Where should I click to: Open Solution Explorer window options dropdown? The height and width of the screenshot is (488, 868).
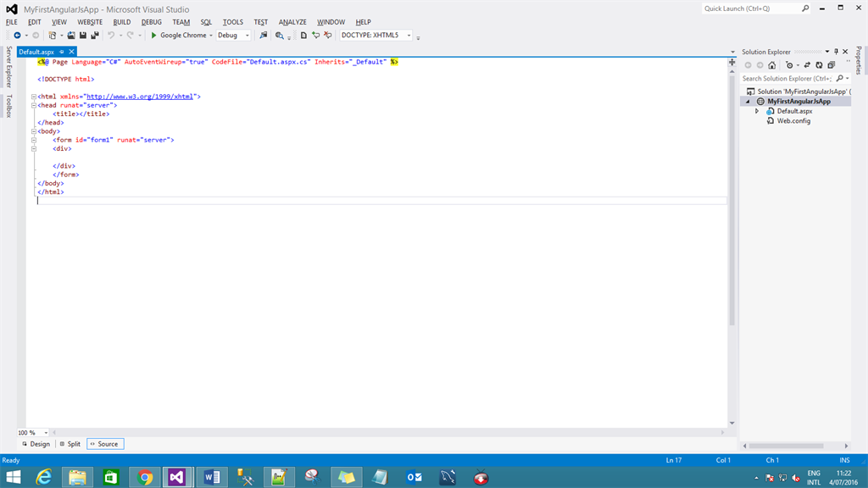(x=827, y=52)
